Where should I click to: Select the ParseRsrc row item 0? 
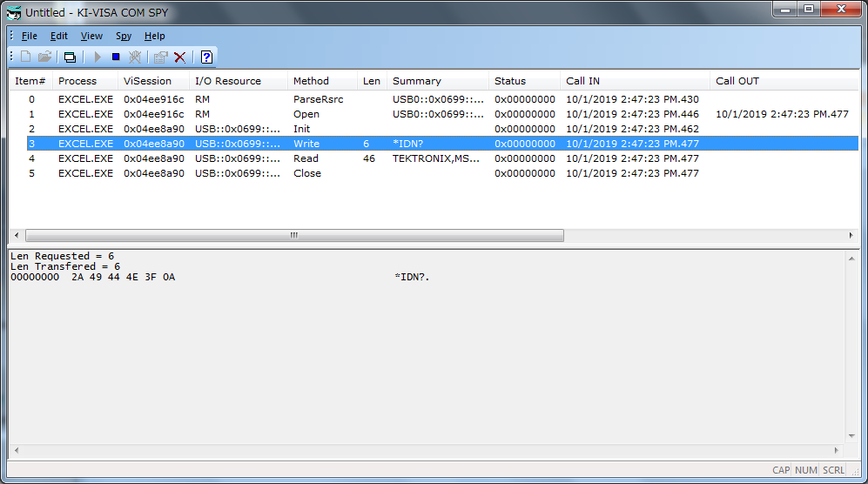click(x=348, y=99)
